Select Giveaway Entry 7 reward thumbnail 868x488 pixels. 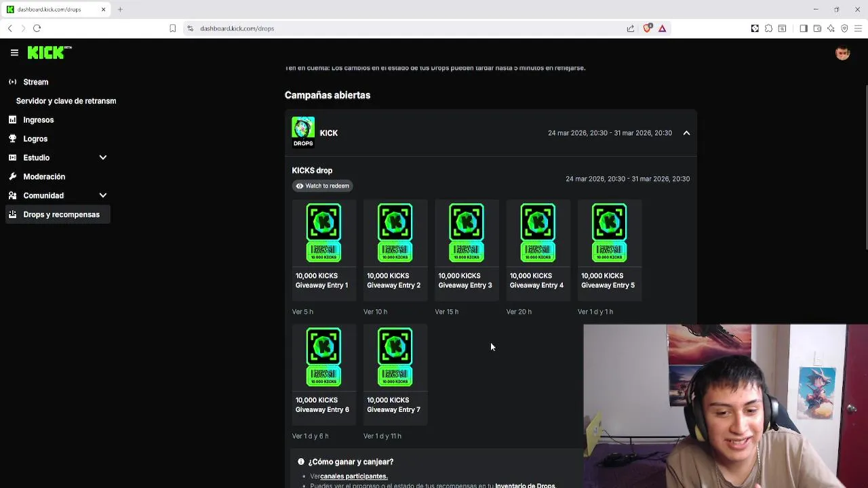pyautogui.click(x=395, y=357)
